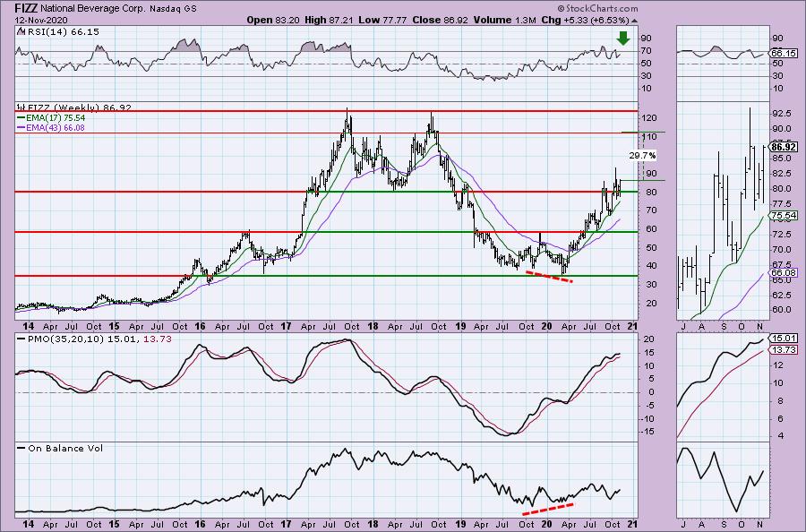
Task: Click the 15.01 PMO value tag on right axis
Action: [784, 339]
